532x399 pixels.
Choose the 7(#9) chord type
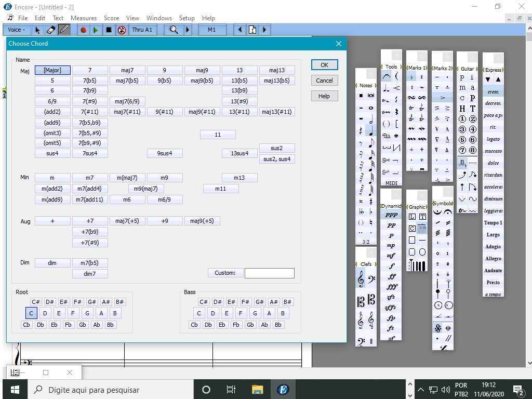(90, 101)
